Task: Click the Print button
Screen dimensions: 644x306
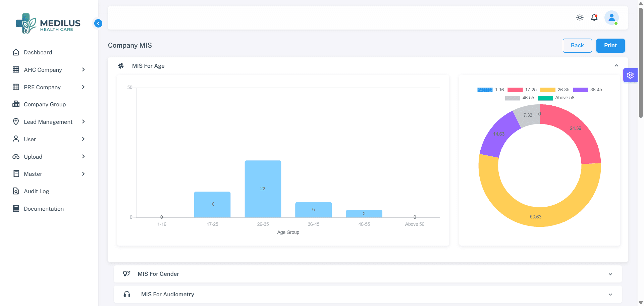Action: click(x=610, y=46)
